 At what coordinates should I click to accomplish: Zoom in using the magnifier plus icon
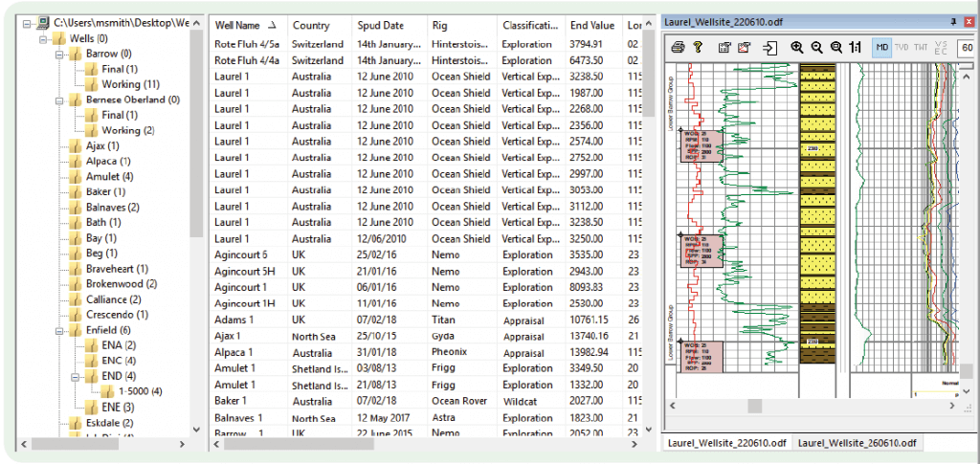(796, 47)
